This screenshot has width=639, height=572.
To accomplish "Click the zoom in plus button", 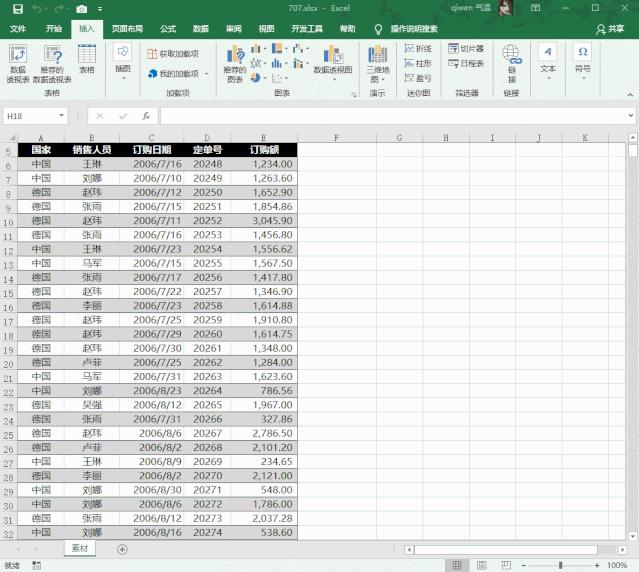I will click(597, 565).
